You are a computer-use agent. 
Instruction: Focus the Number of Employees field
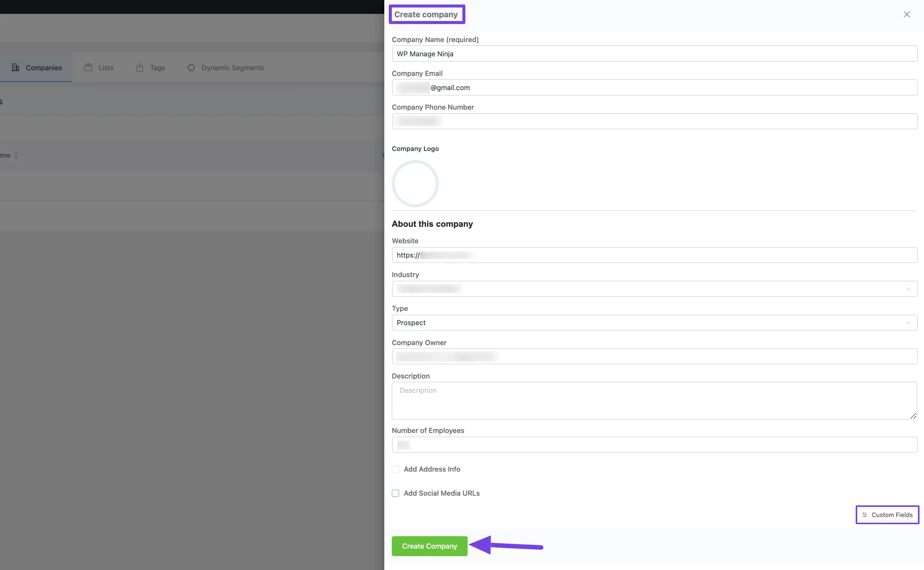(654, 445)
